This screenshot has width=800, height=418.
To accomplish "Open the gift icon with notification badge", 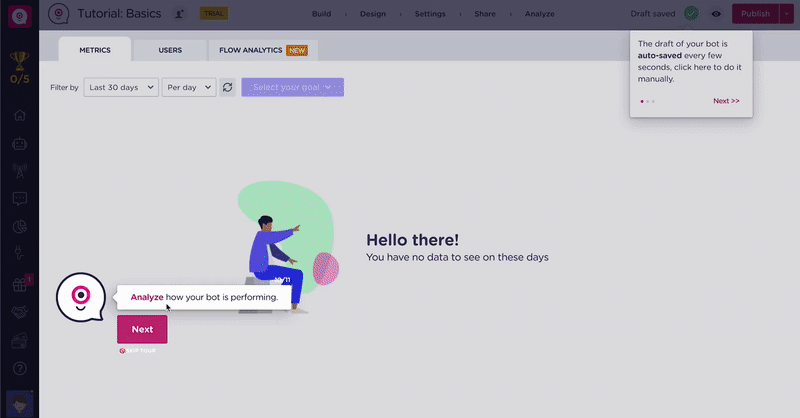I will click(19, 284).
